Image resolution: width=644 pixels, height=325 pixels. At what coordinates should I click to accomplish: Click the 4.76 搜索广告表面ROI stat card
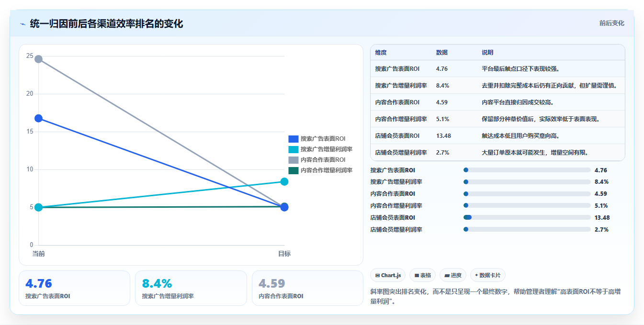(x=74, y=288)
